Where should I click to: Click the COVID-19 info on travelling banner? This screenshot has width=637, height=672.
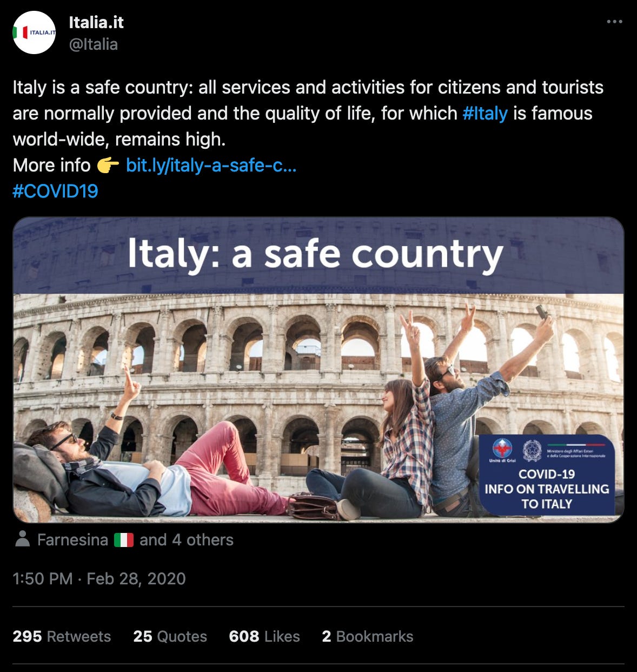547,475
